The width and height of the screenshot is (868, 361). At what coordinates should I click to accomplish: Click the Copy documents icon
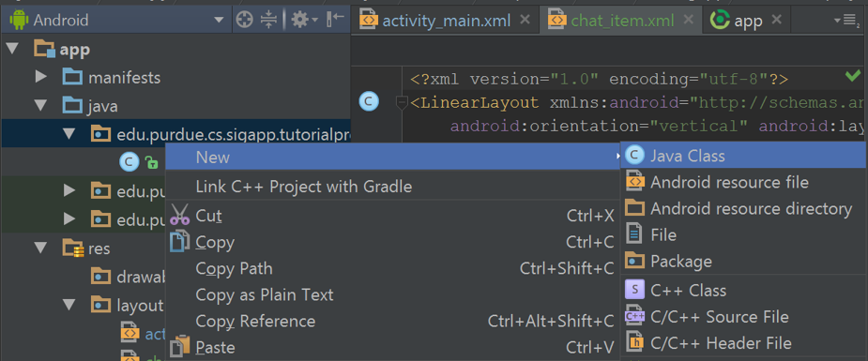coord(179,242)
